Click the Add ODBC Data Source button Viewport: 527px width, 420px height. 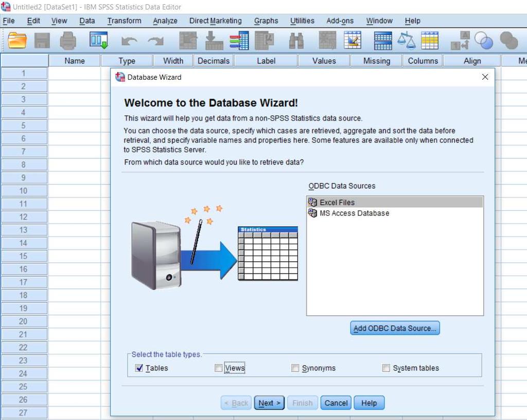395,328
